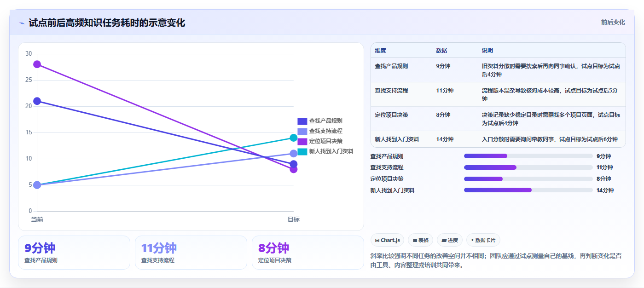Click the 当前 x-axis label
Viewport: 644px width, 288px height.
point(37,219)
